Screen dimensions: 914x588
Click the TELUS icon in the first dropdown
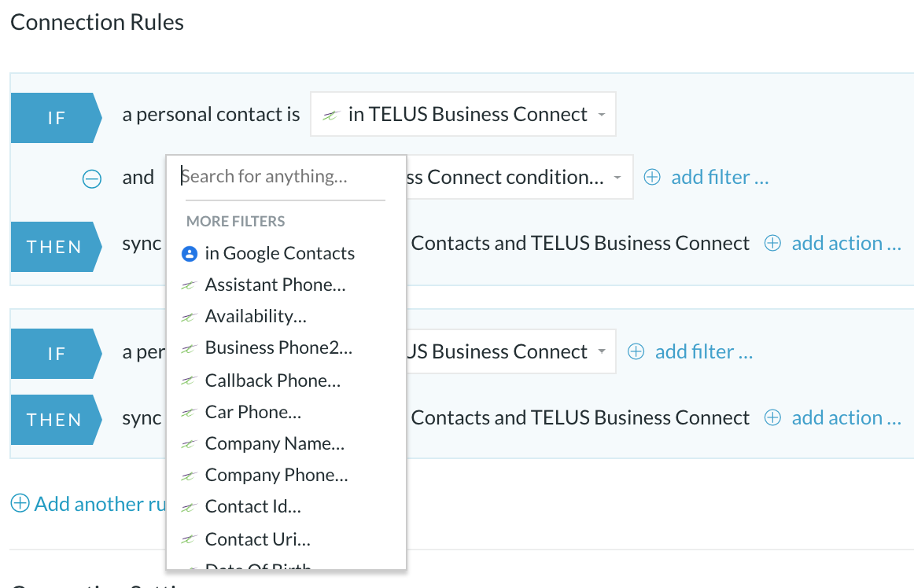331,115
